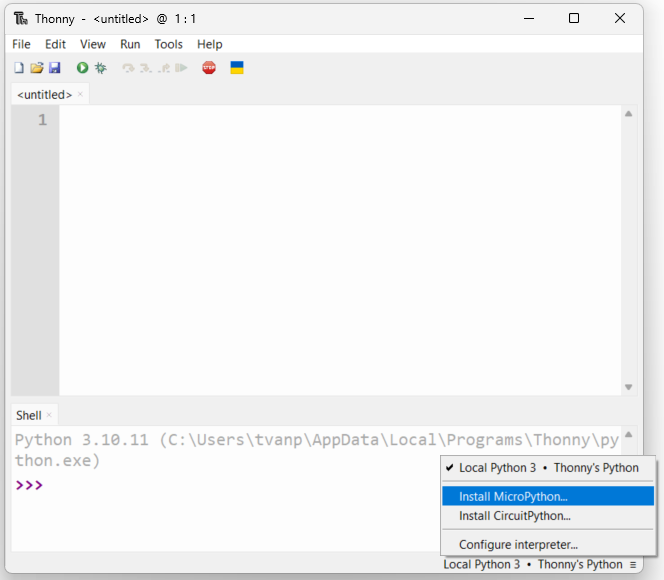This screenshot has width=664, height=580.
Task: Select checked Local Python 3 interpreter entry
Action: tap(548, 467)
